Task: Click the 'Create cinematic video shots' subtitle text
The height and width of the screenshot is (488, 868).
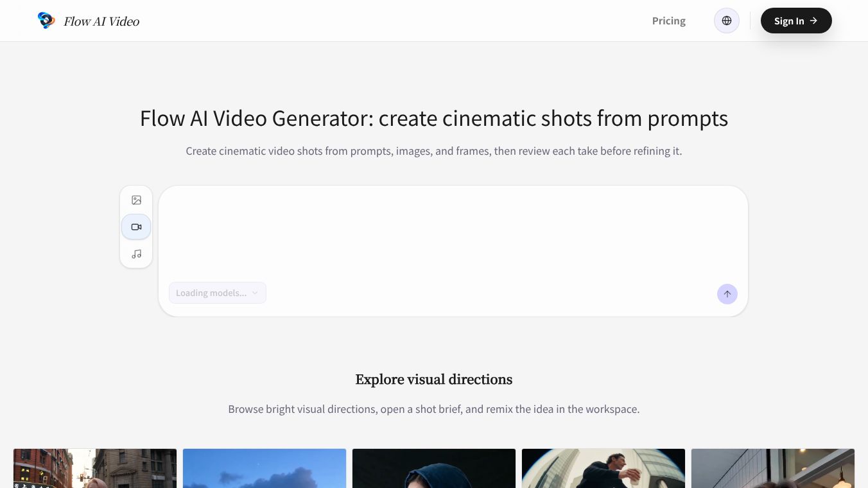Action: point(434,151)
